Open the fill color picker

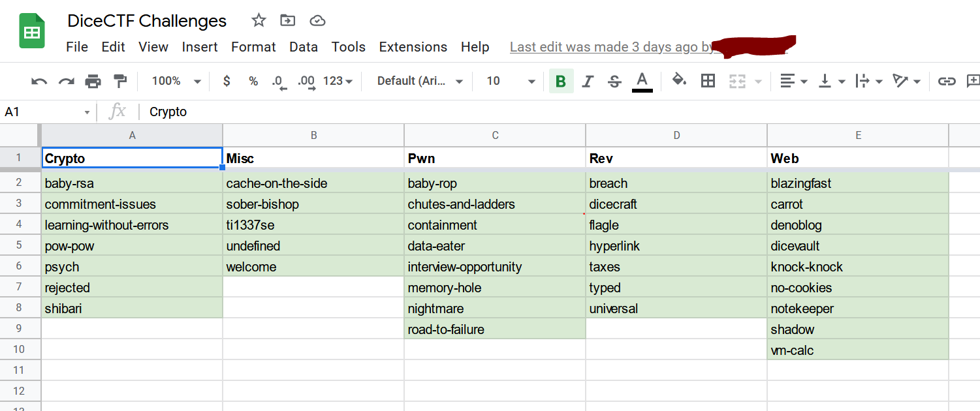(680, 80)
